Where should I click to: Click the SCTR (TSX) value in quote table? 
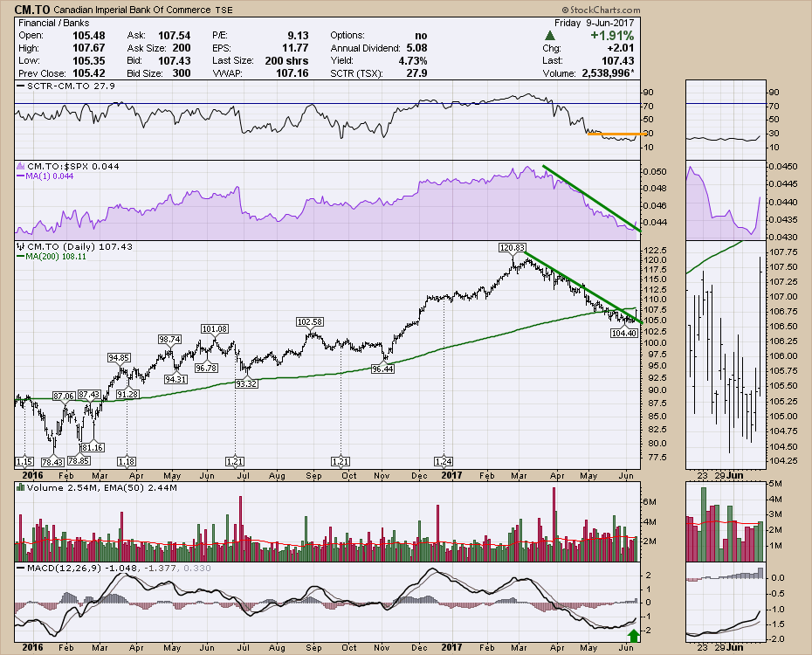416,73
